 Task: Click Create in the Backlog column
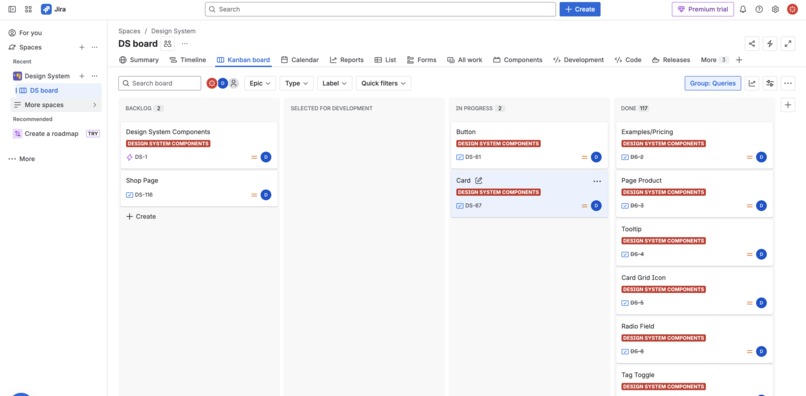(x=141, y=217)
